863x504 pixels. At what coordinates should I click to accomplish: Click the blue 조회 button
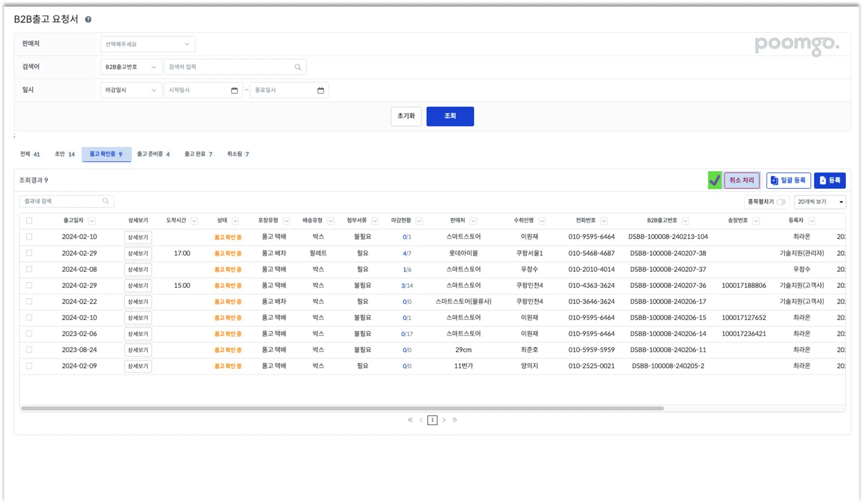point(450,116)
